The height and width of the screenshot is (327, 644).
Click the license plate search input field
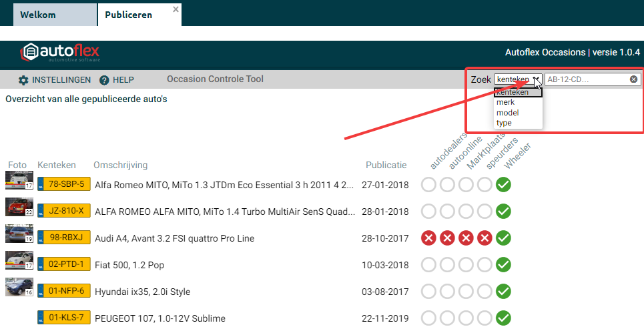pos(586,79)
